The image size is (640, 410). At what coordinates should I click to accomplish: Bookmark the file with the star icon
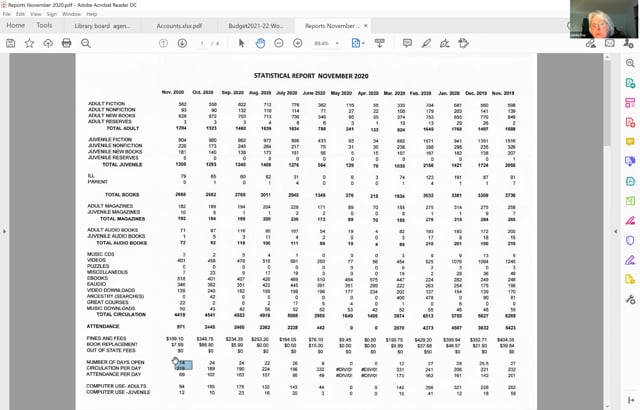(x=29, y=43)
